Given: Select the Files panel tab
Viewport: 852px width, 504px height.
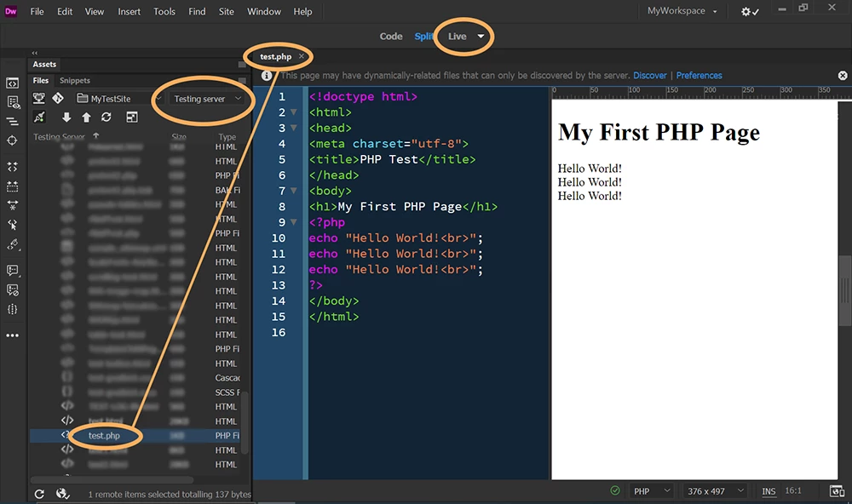Looking at the screenshot, I should point(41,80).
